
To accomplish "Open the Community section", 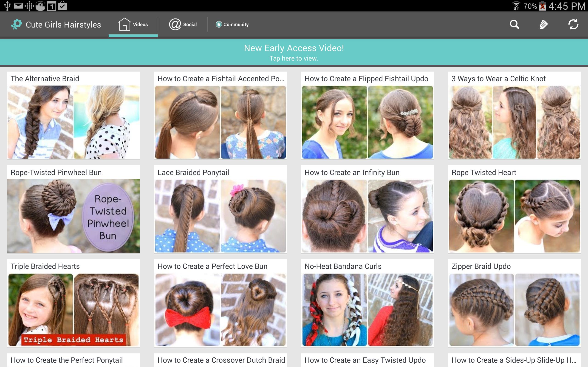I will pyautogui.click(x=231, y=24).
